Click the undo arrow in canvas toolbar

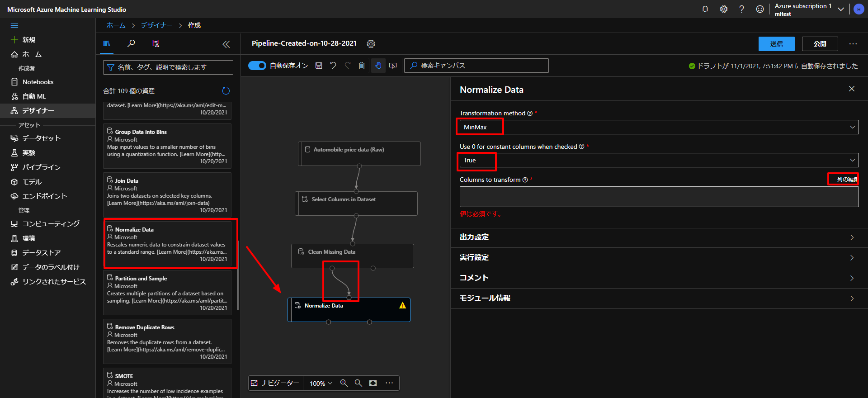333,66
